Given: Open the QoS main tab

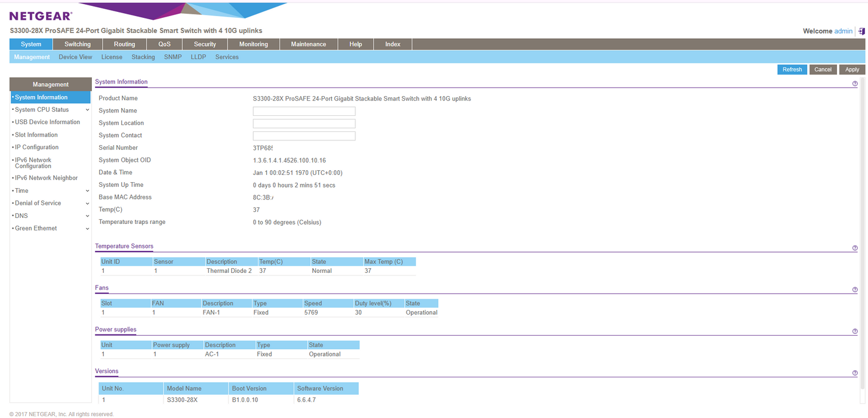Looking at the screenshot, I should click(x=164, y=44).
